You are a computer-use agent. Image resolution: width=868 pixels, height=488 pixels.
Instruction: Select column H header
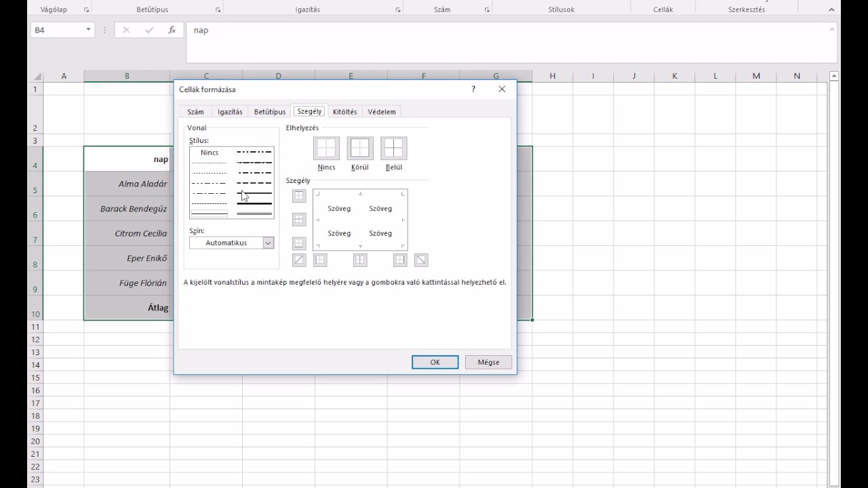552,76
